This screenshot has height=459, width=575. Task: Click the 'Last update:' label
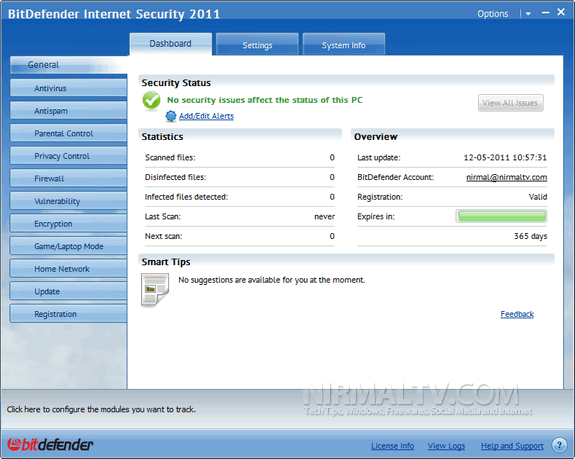379,158
